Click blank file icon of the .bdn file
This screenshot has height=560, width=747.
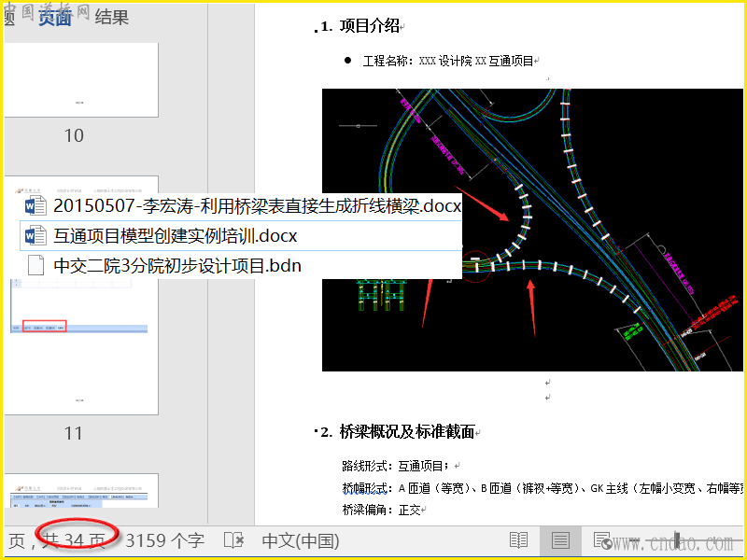tap(35, 265)
